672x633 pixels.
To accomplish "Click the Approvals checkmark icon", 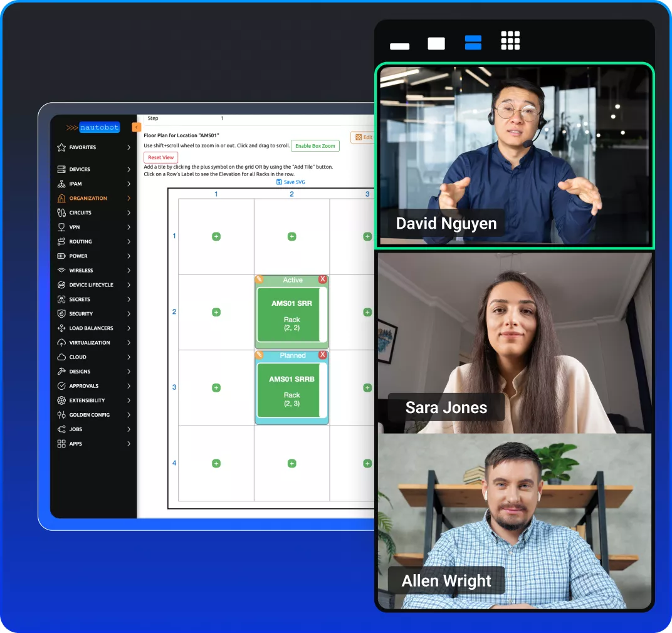I will [x=61, y=385].
